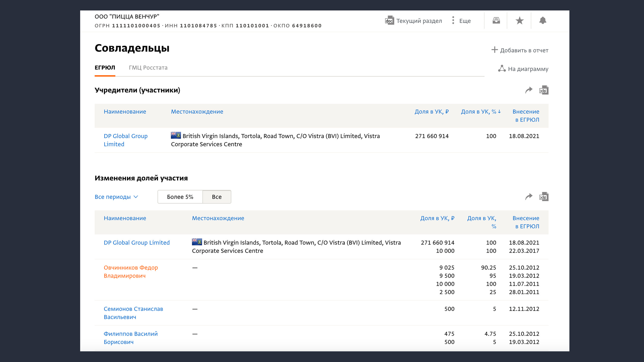Sort founders table by Доля в УК, ₽

(x=432, y=112)
